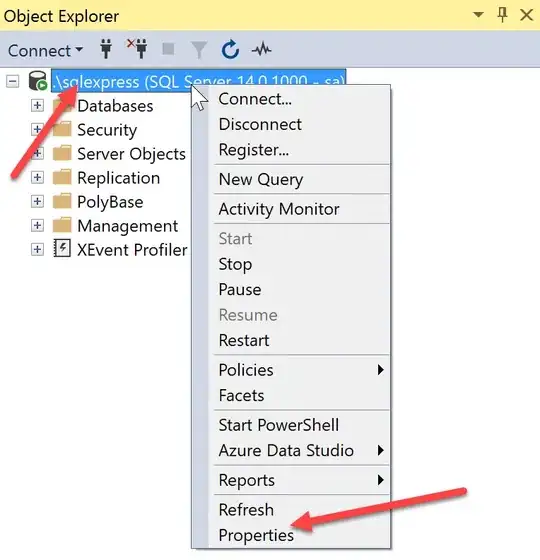Viewport: 540px width, 560px height.
Task: Choose New Query in context menu
Action: click(261, 179)
